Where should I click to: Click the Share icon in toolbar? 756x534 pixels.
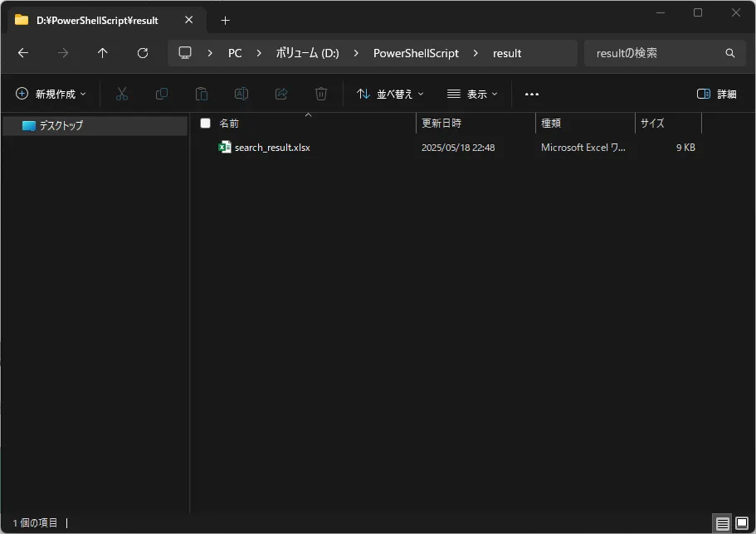pyautogui.click(x=281, y=94)
